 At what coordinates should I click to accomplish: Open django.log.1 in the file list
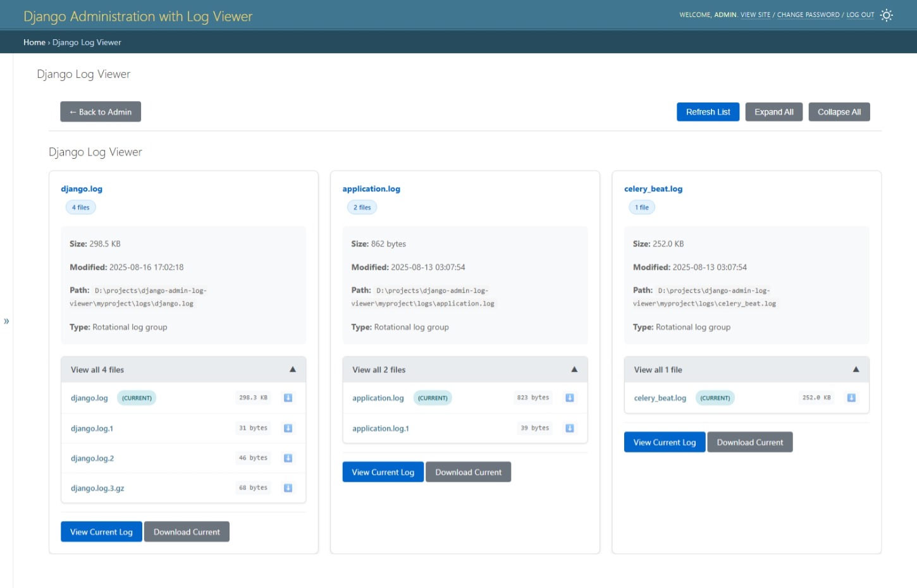coord(92,429)
